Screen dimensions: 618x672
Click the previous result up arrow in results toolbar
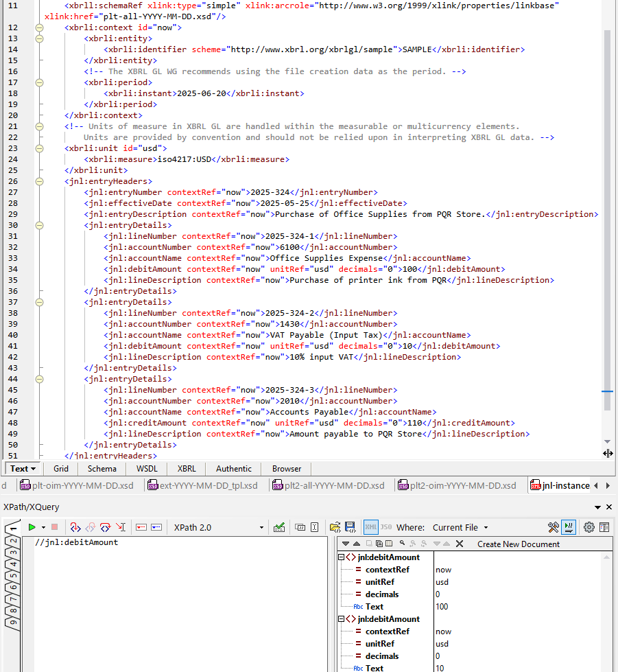coord(356,544)
